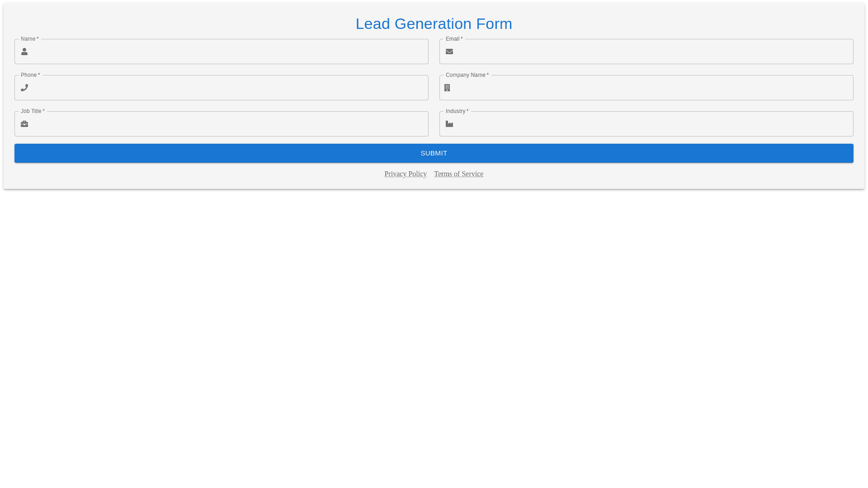Image resolution: width=868 pixels, height=488 pixels.
Task: Click the envelope icon in Email field
Action: (449, 52)
